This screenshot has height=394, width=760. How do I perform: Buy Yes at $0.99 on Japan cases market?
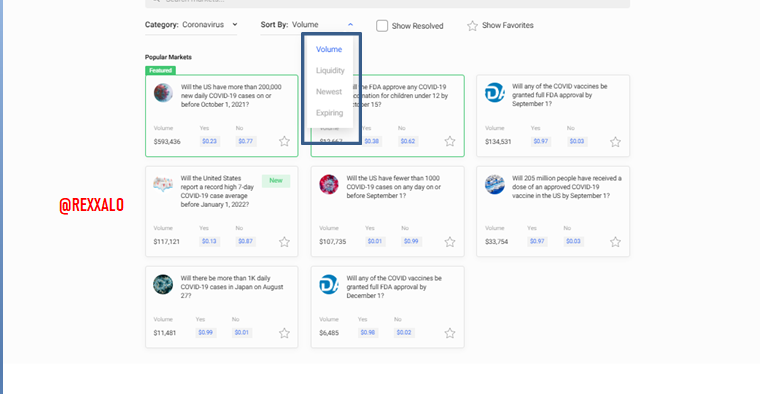point(206,332)
